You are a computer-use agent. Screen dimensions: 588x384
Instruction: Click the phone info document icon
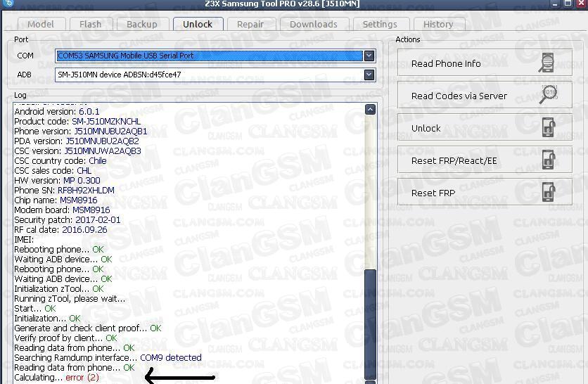click(547, 63)
